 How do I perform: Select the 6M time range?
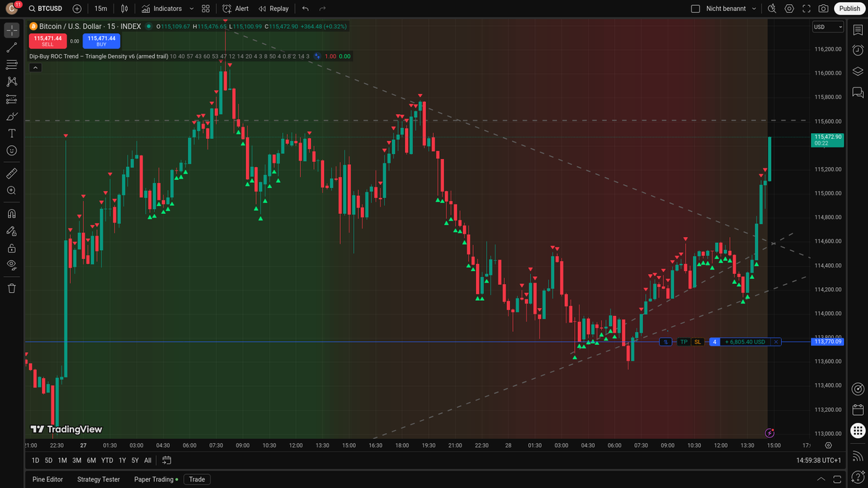coord(91,461)
